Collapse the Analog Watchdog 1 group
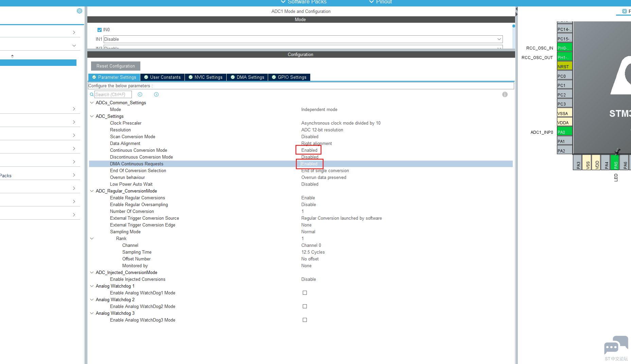 tap(92, 286)
